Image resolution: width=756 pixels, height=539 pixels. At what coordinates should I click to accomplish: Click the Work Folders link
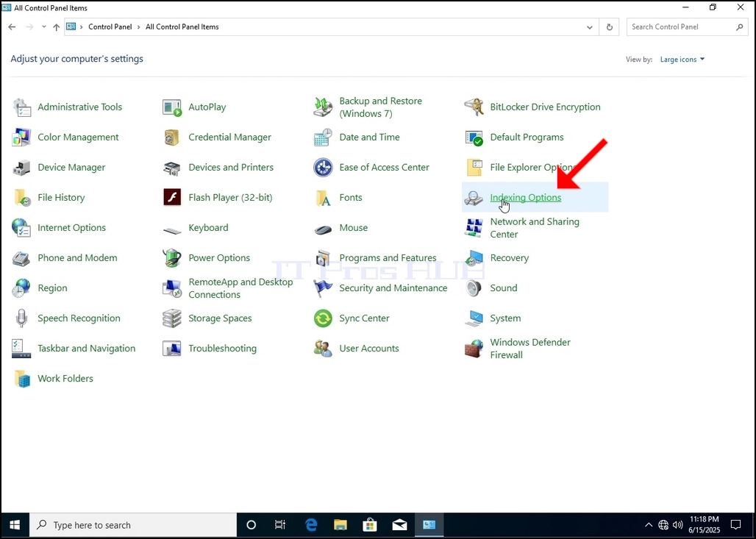tap(65, 379)
